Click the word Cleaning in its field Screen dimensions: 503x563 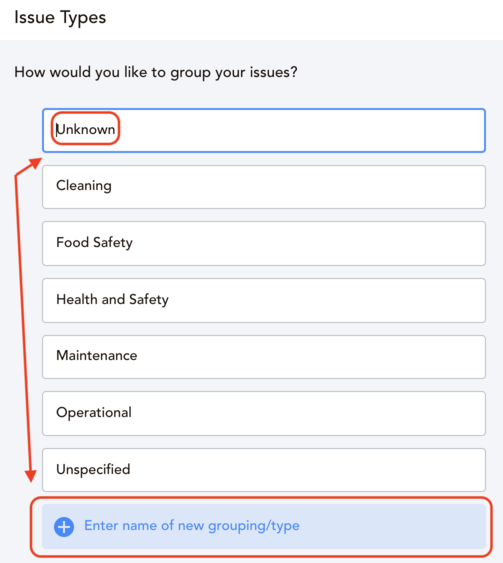coord(84,186)
